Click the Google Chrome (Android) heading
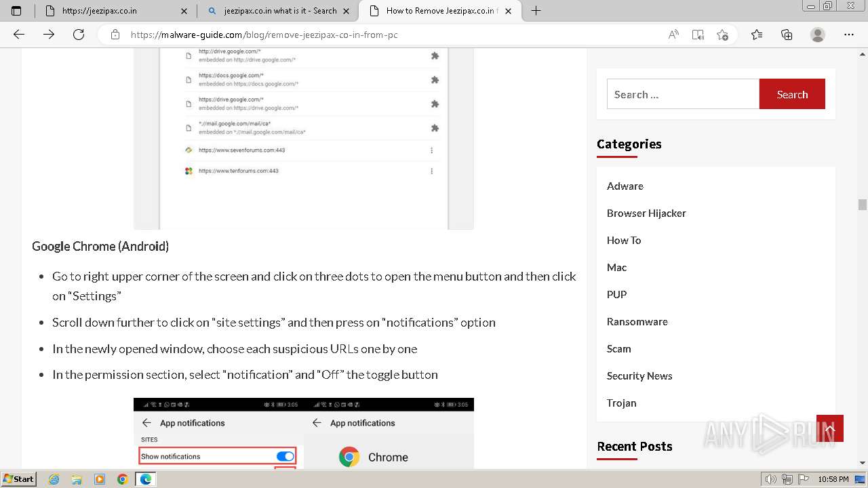This screenshot has height=488, width=868. pyautogui.click(x=100, y=246)
